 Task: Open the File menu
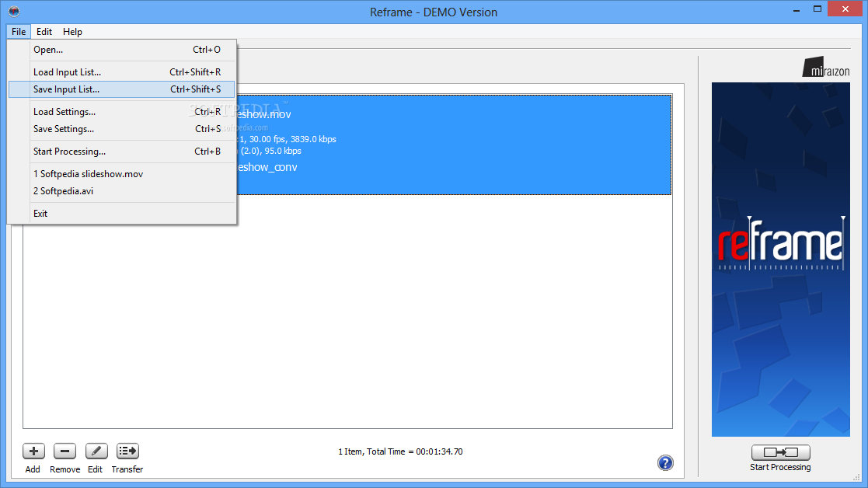pos(19,32)
